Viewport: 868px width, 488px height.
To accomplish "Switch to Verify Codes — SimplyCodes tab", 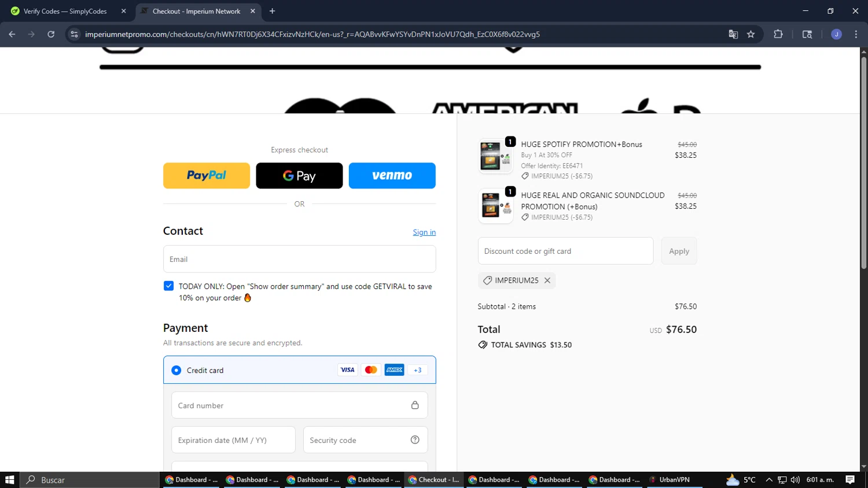I will point(65,11).
